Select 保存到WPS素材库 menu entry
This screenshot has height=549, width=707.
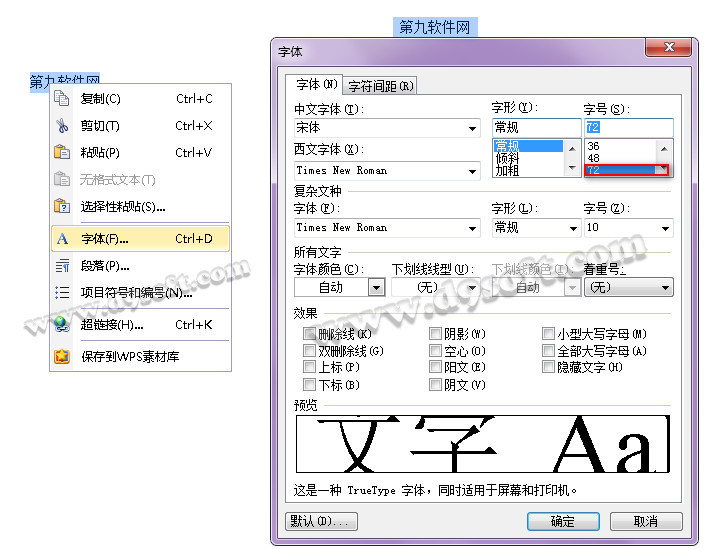(x=140, y=357)
